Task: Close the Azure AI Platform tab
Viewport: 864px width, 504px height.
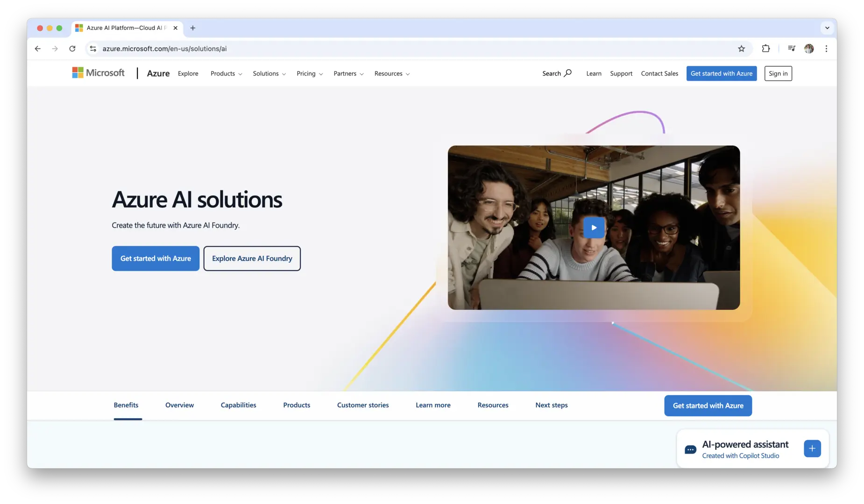Action: (175, 28)
